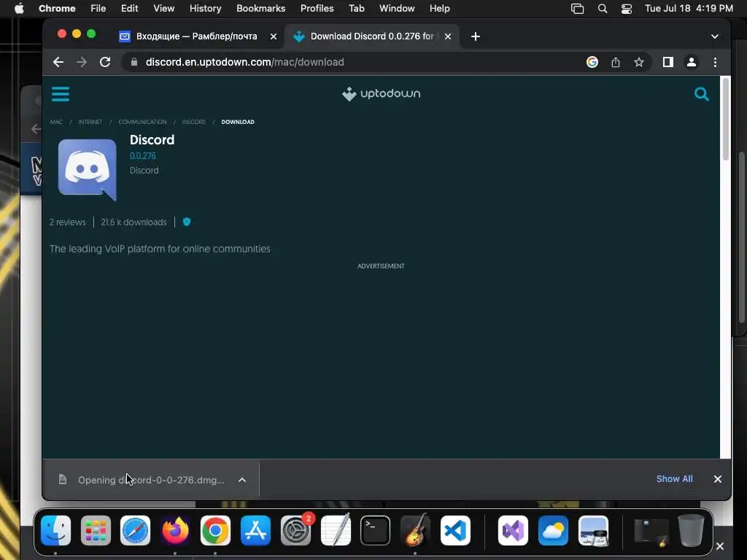747x560 pixels.
Task: Expand download item options chevron
Action: point(242,480)
